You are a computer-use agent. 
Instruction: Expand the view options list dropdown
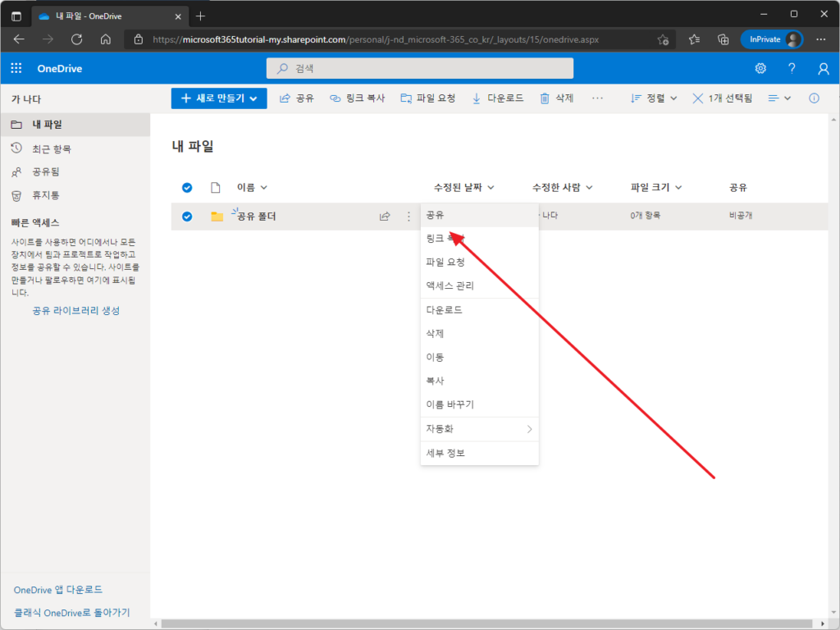coord(779,98)
